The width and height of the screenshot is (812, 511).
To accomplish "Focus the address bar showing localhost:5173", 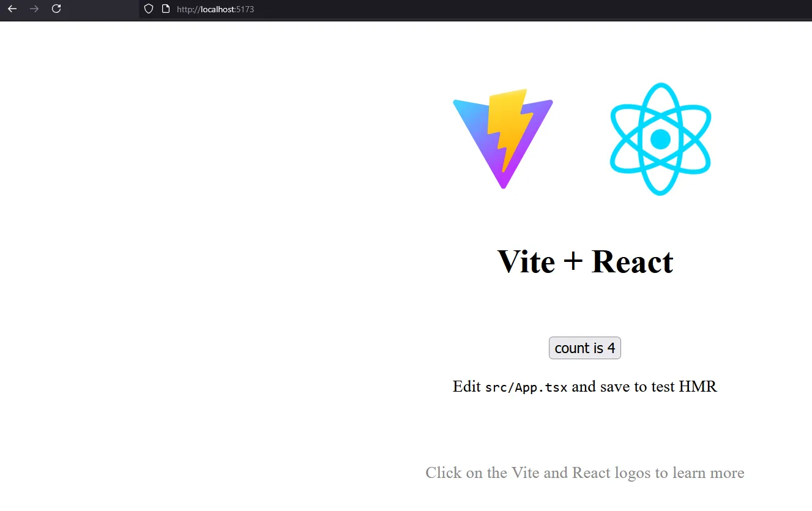I will pyautogui.click(x=367, y=9).
